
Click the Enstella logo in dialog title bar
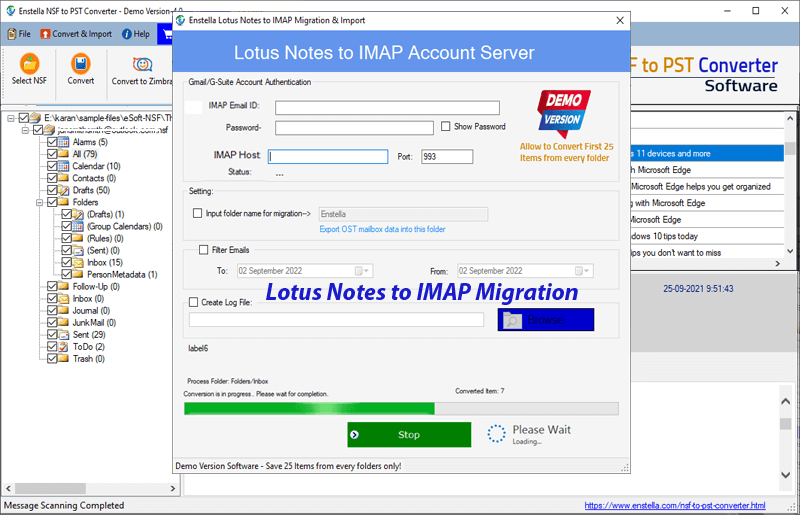click(x=180, y=20)
